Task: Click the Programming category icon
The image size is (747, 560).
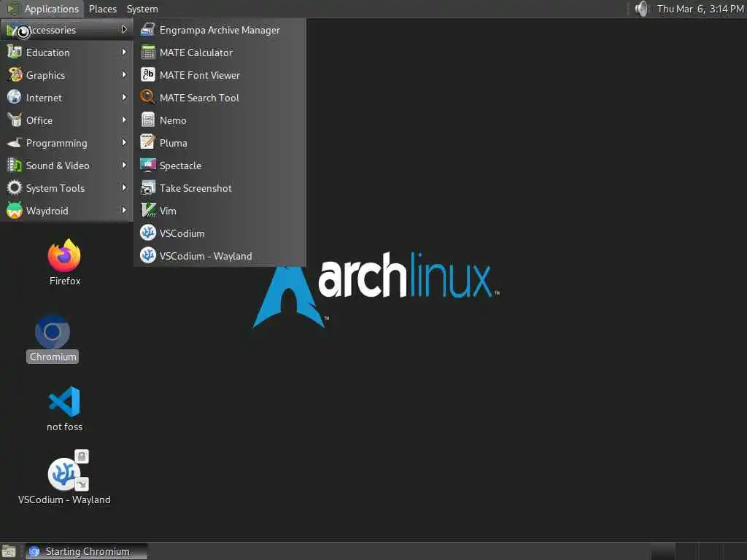Action: point(15,142)
